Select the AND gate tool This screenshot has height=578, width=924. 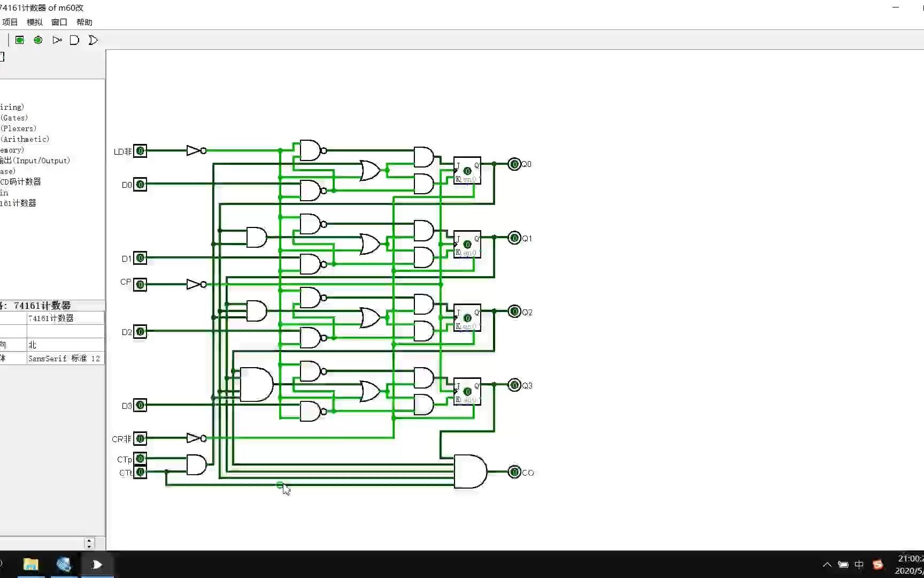tap(74, 40)
